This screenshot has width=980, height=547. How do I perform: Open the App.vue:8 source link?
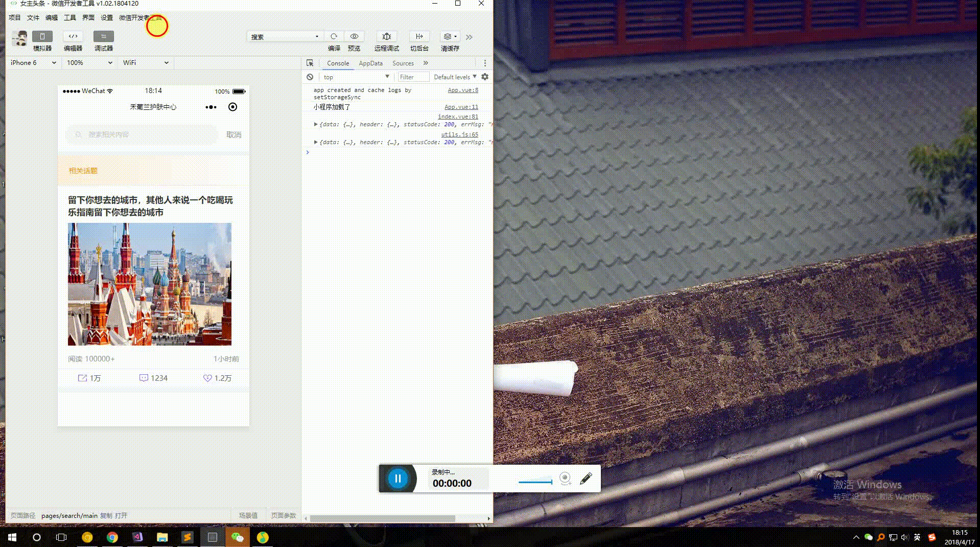[x=463, y=90]
